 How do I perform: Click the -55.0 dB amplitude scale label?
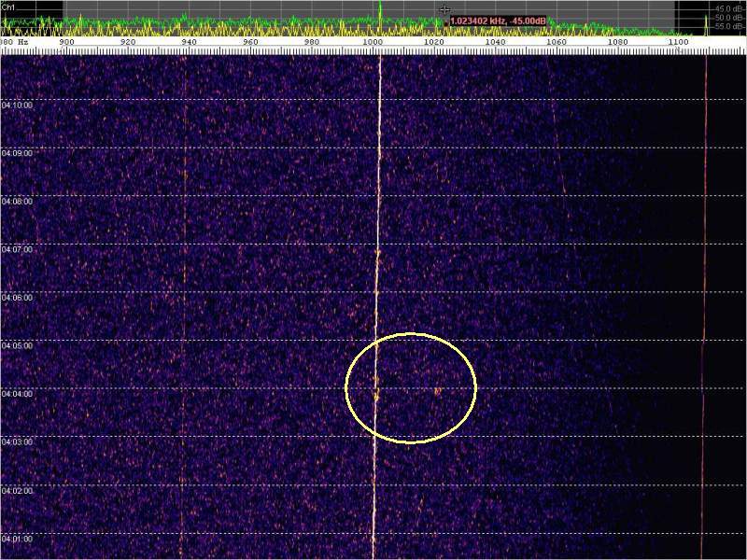pos(729,26)
